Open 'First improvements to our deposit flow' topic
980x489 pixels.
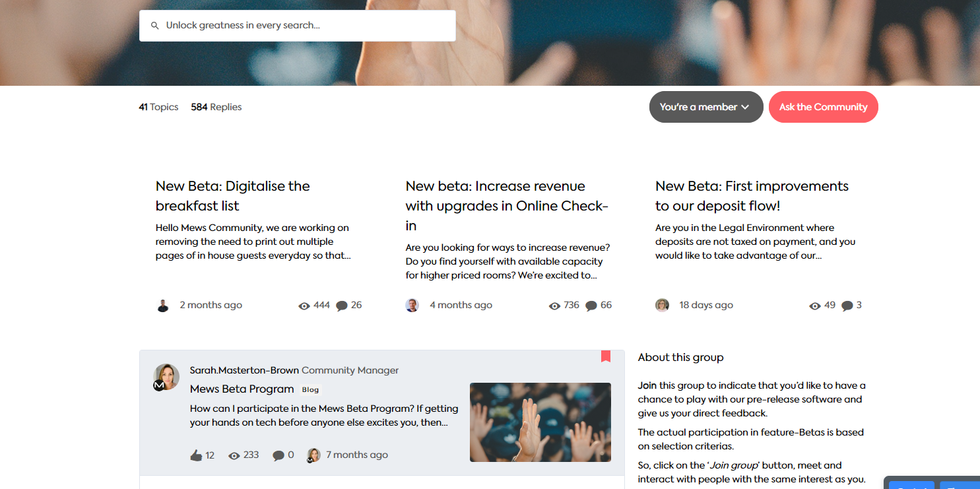pyautogui.click(x=752, y=196)
